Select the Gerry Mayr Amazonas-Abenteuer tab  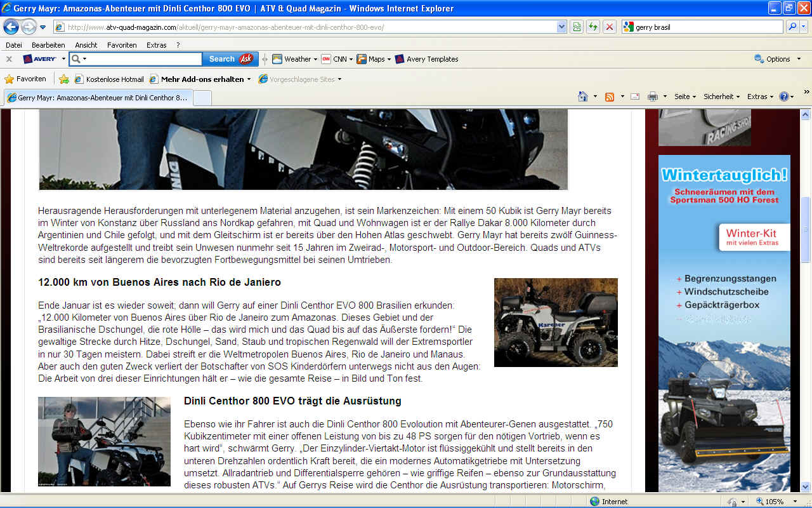[x=98, y=98]
